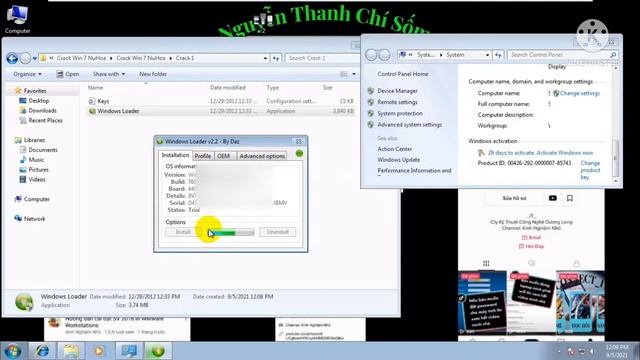Select Videos library
The width and height of the screenshot is (640, 360).
tap(37, 179)
